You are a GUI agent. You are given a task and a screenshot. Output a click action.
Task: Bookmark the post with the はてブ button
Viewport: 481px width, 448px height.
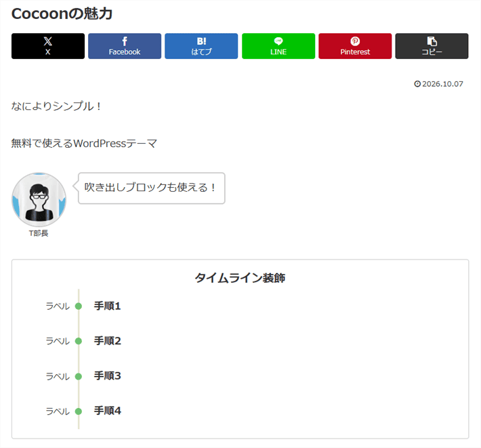click(x=201, y=46)
